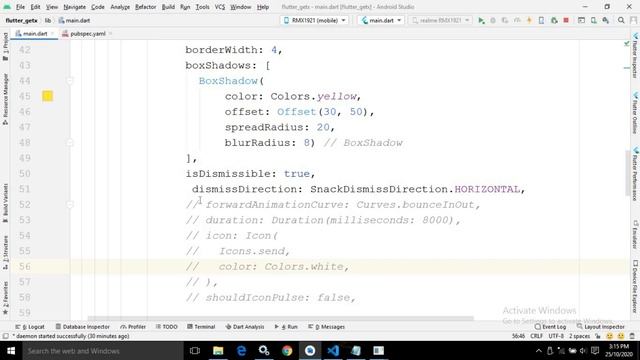Click the flutter_getx project breadcrumb
The height and width of the screenshot is (360, 640).
tap(21, 20)
